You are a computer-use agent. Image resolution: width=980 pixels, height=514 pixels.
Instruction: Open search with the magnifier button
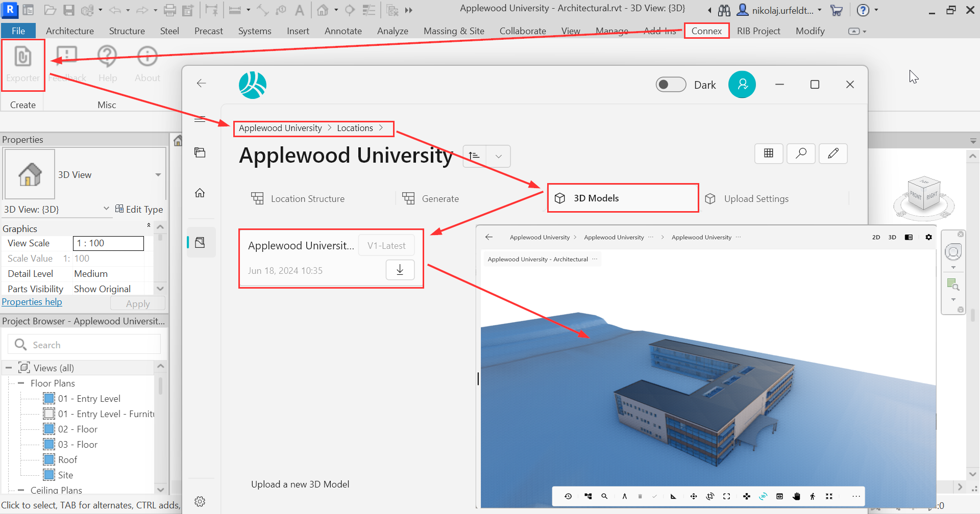tap(801, 153)
